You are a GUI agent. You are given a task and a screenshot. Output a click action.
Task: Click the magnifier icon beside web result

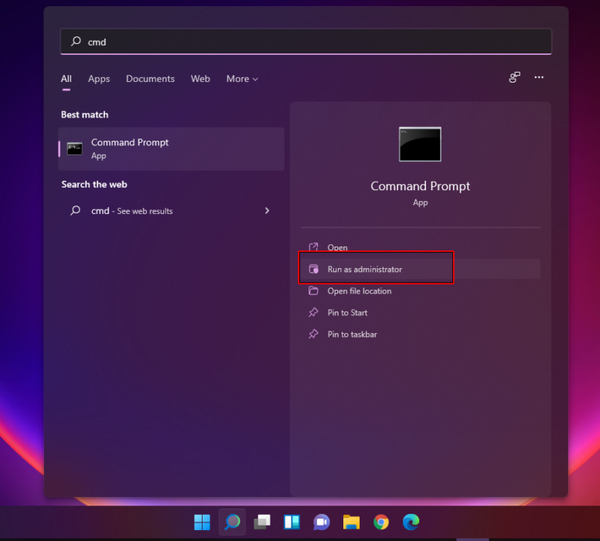[x=75, y=210]
